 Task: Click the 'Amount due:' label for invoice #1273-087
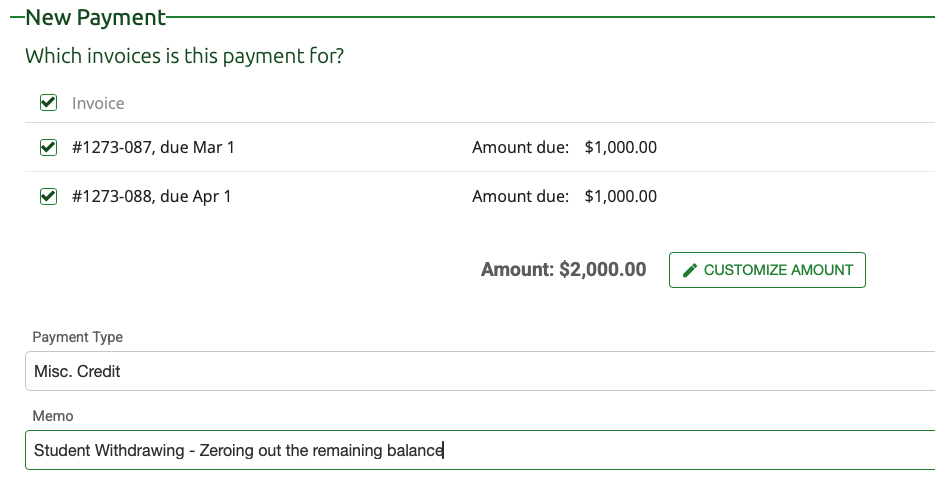tap(520, 148)
